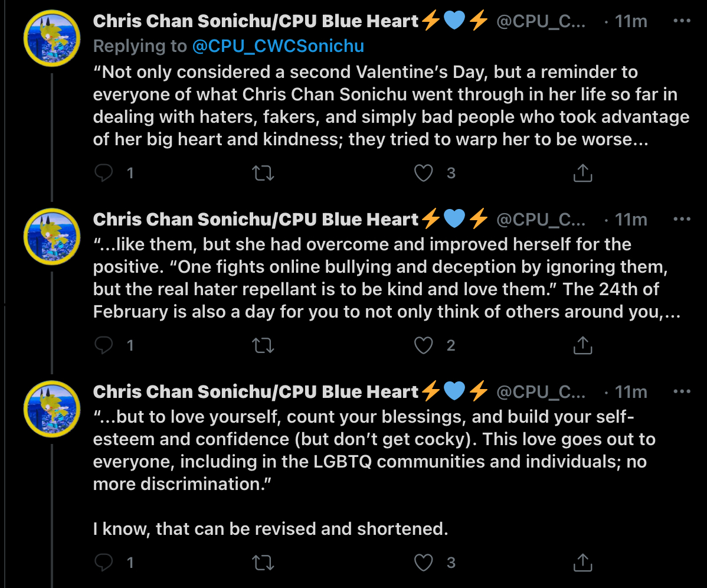
Task: Reply to the first tweet about Valentine's Day
Action: coord(104,173)
